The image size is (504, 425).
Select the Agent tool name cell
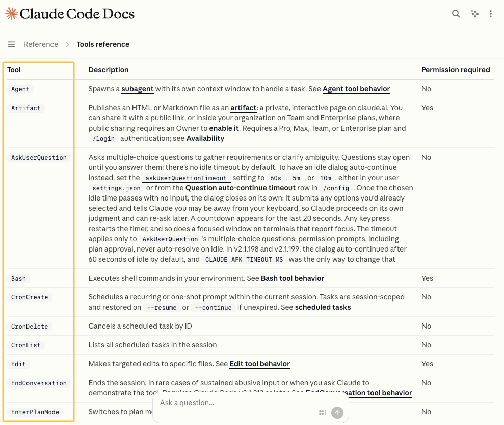[20, 89]
